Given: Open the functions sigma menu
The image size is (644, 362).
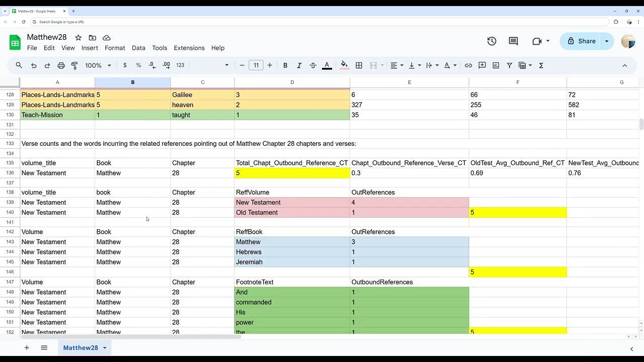Looking at the screenshot, I should click(541, 65).
